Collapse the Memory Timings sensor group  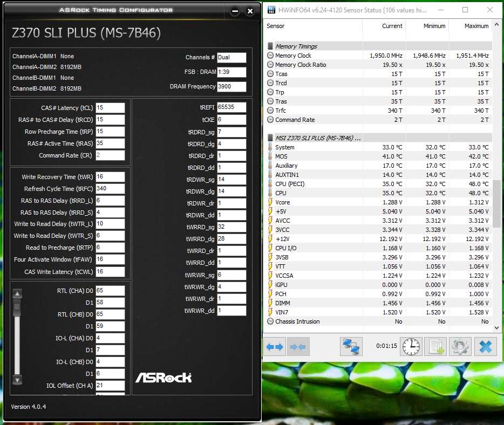[x=270, y=46]
